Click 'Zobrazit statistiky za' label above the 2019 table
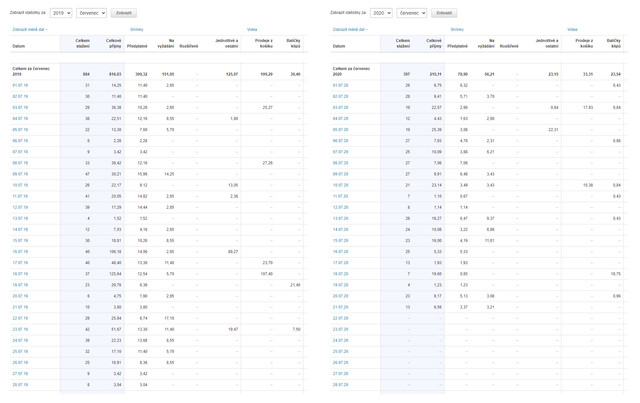 click(28, 13)
